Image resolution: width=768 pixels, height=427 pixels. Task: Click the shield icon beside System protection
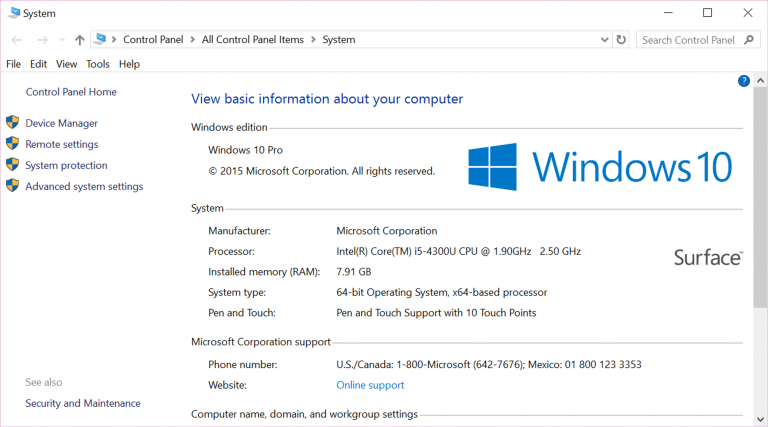point(13,165)
